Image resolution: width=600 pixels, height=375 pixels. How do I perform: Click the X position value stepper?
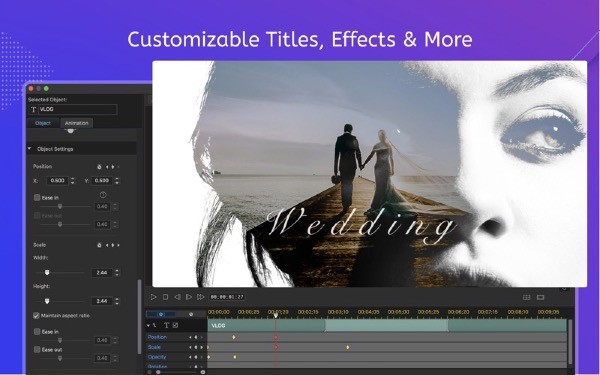pyautogui.click(x=73, y=181)
